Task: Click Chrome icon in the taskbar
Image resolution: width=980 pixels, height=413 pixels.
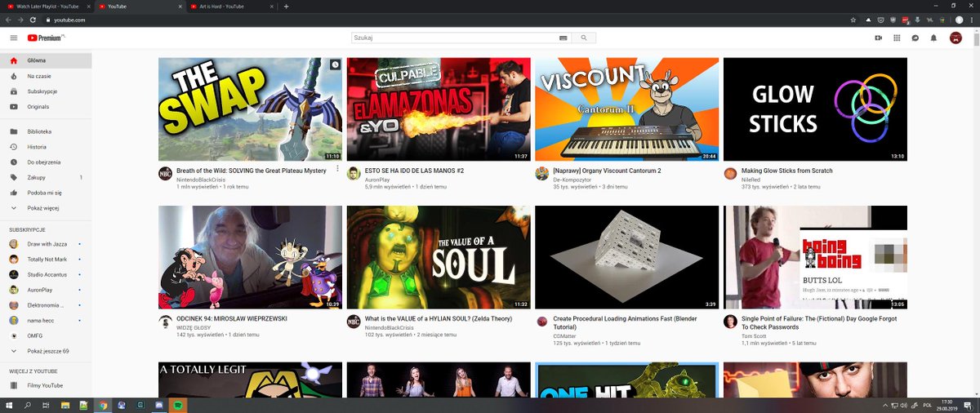Action: tap(103, 405)
